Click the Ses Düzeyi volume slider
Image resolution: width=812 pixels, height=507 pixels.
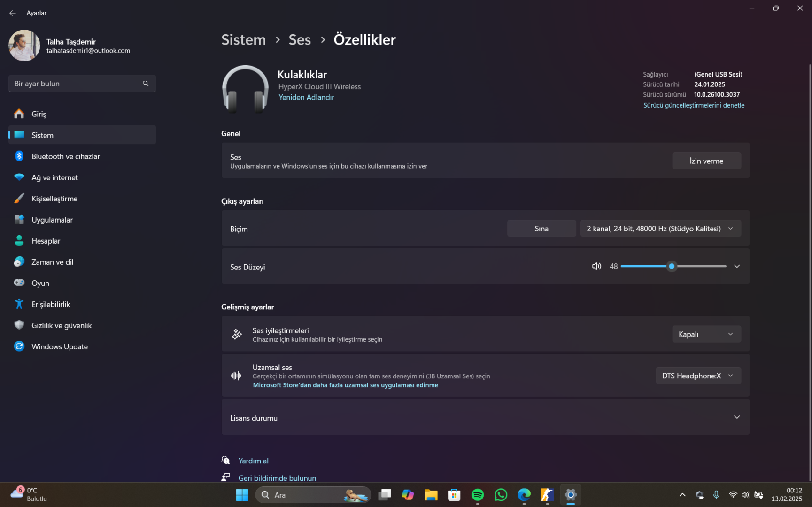click(673, 266)
